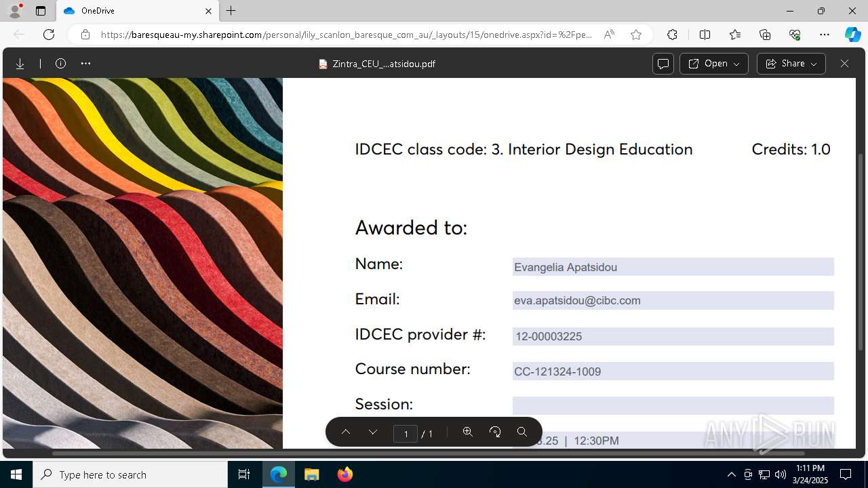This screenshot has width=868, height=488.
Task: Toggle split screen view
Action: click(x=705, y=35)
